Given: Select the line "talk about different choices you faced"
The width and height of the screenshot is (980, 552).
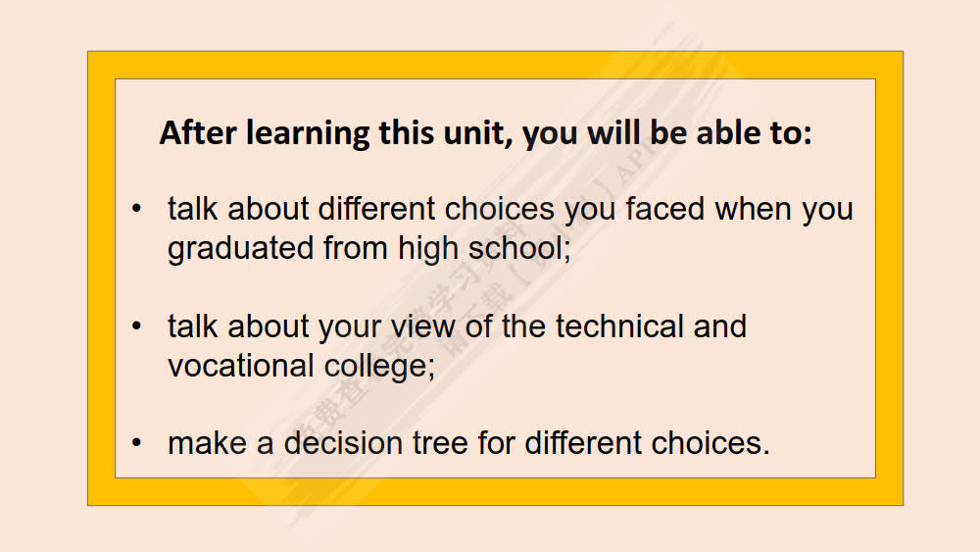Looking at the screenshot, I should (510, 209).
